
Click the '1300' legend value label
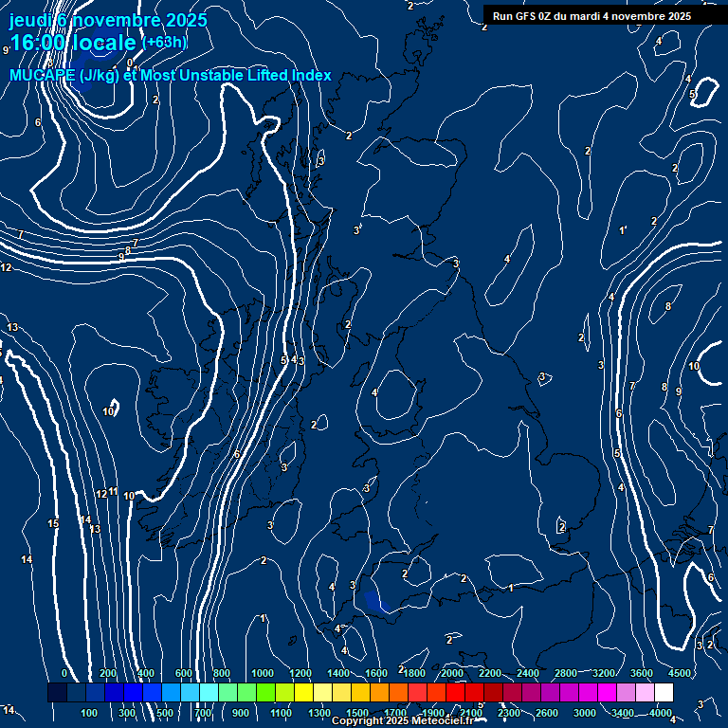[319, 713]
